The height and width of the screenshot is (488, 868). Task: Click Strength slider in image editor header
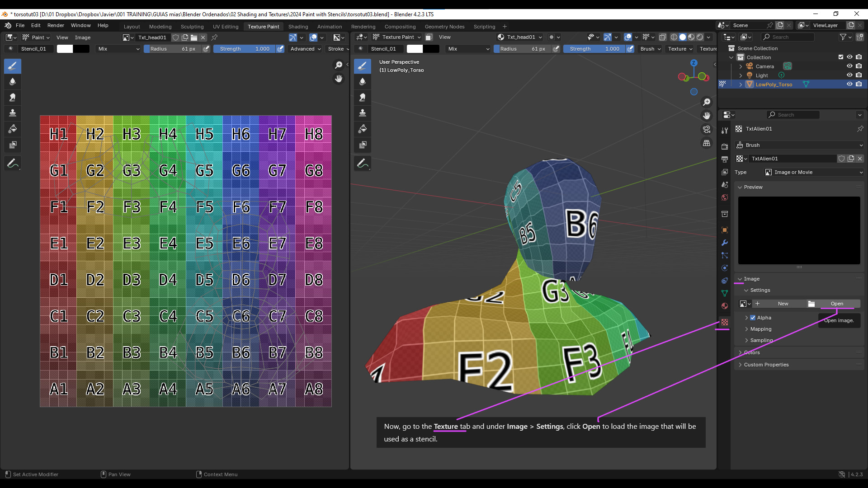point(245,49)
